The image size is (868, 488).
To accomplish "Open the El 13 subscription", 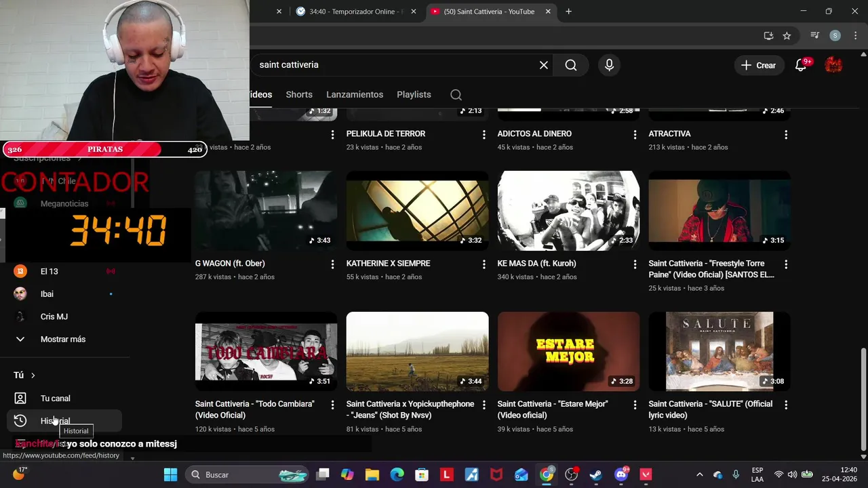I will point(64,272).
